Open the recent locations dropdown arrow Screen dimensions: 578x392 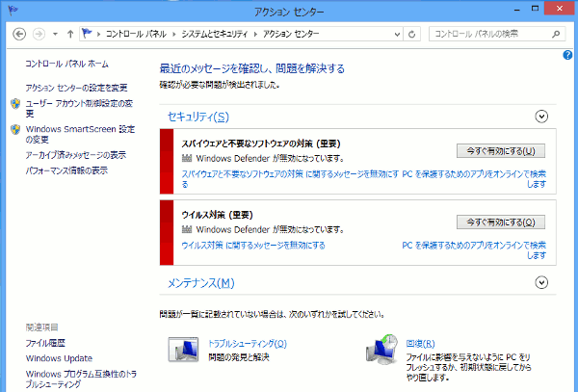55,35
